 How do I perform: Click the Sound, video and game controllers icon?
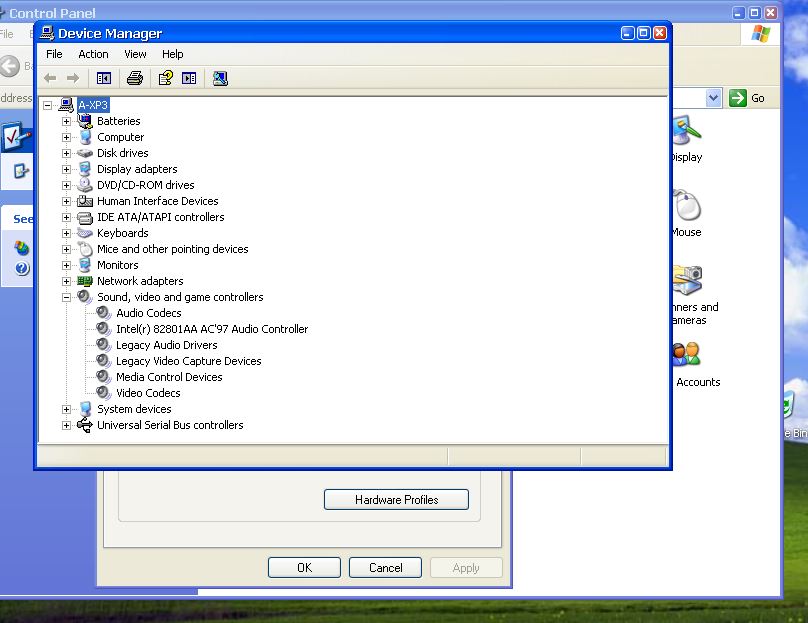tap(85, 297)
